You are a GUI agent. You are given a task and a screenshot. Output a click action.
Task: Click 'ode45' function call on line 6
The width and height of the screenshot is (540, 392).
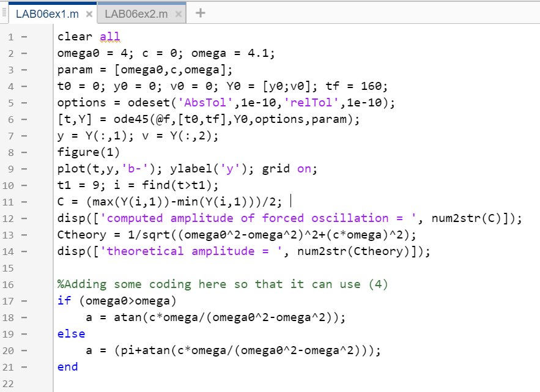131,119
